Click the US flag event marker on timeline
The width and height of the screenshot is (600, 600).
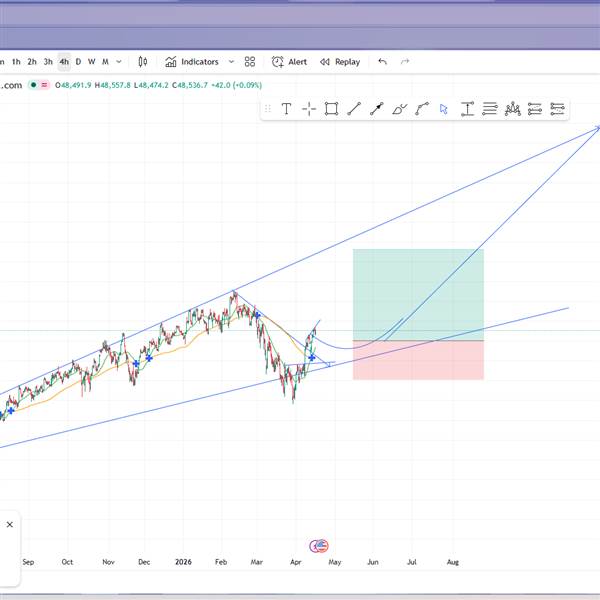point(319,546)
